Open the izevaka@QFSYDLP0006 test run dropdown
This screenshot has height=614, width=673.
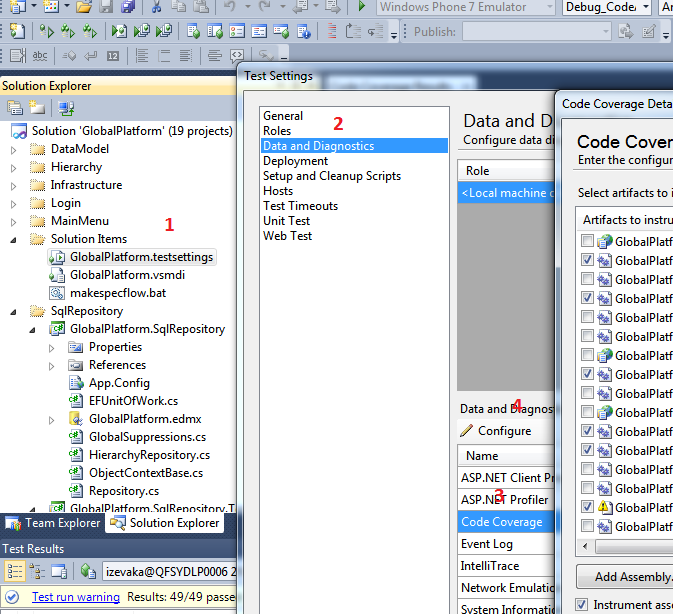(169, 572)
